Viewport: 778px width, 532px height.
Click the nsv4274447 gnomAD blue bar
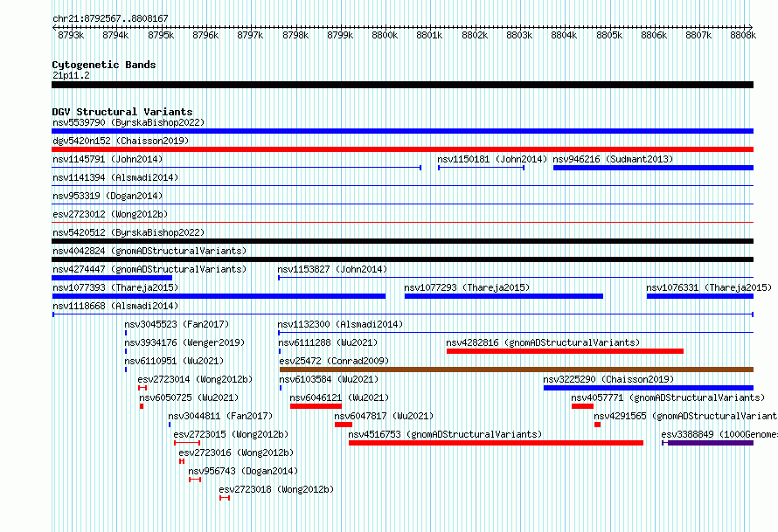pyautogui.click(x=112, y=278)
